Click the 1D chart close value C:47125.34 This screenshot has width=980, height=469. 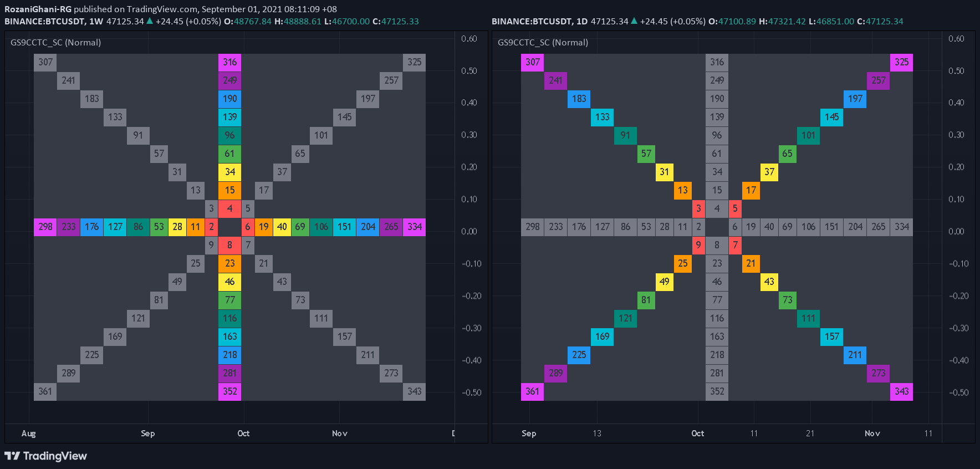pyautogui.click(x=880, y=21)
